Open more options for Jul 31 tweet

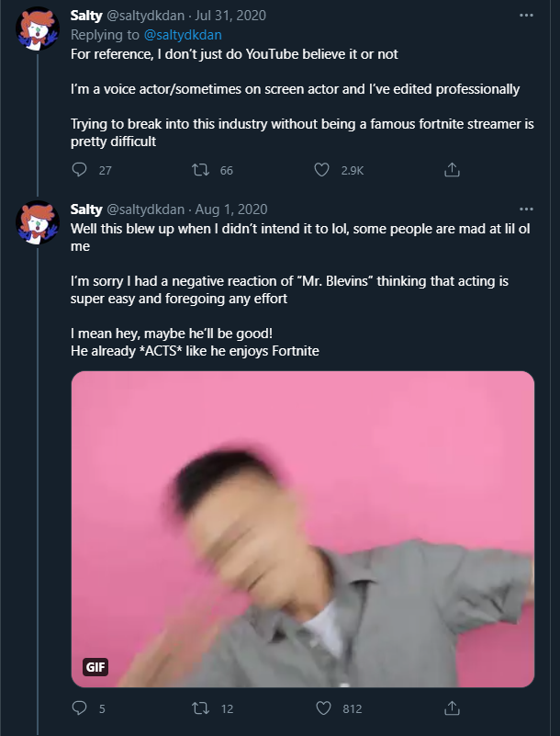click(526, 16)
